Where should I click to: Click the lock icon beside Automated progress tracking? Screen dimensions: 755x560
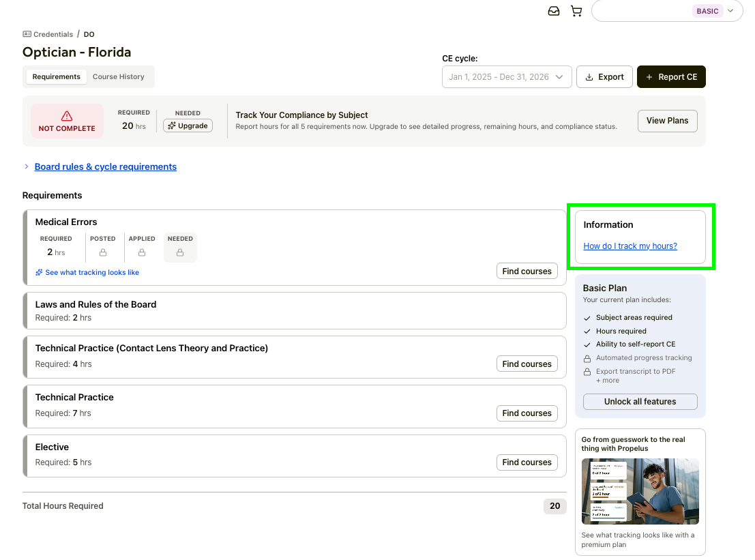587,358
